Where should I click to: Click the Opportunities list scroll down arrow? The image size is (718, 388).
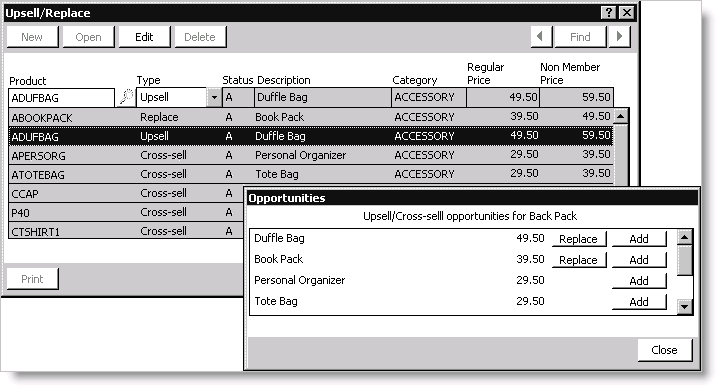tap(685, 306)
